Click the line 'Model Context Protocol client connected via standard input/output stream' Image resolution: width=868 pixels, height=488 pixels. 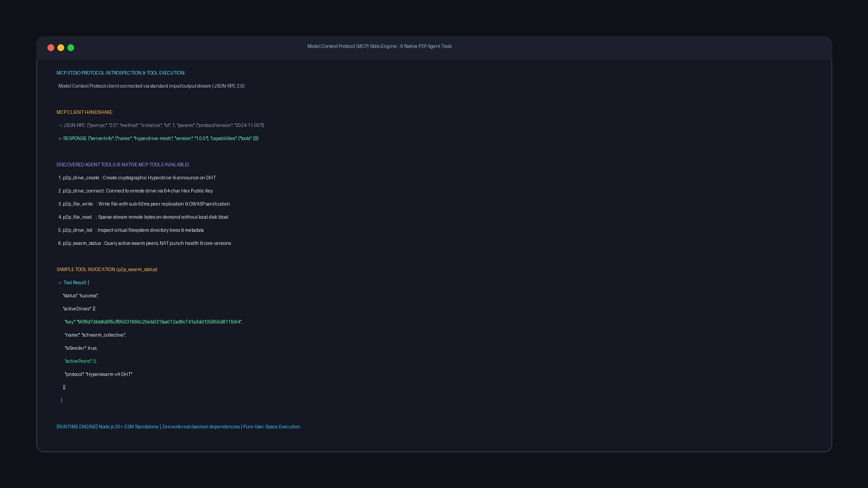(152, 86)
